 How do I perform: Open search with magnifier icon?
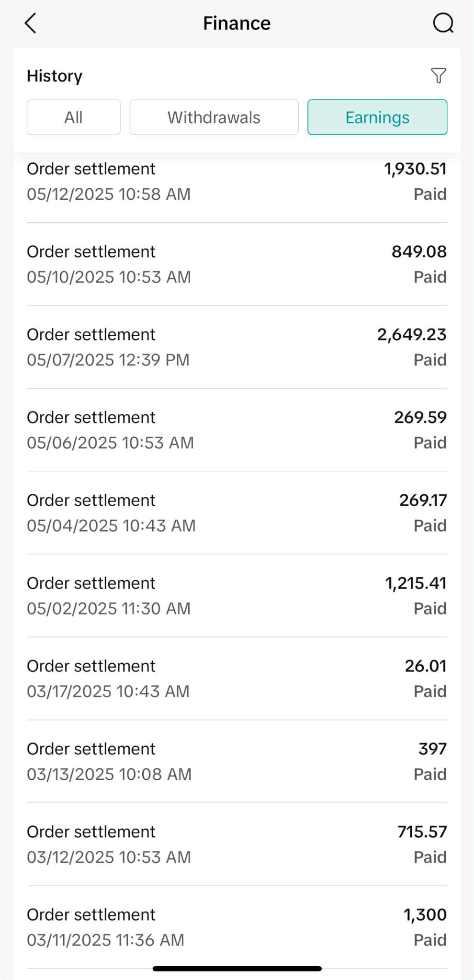click(443, 23)
